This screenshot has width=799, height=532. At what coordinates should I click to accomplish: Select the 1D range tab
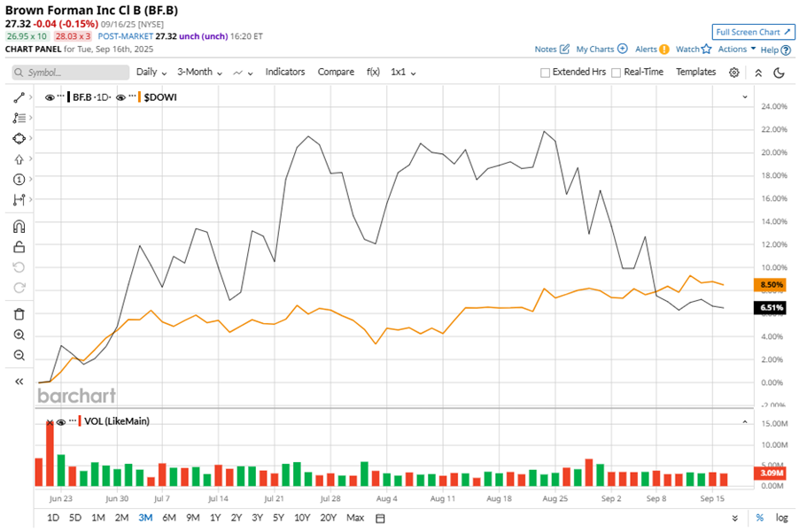[x=53, y=518]
